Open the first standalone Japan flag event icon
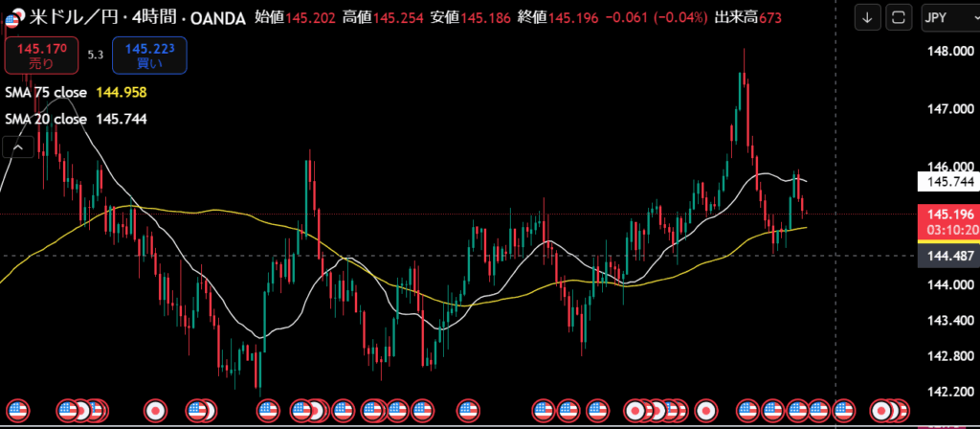Viewport: 980px width, 429px height. coord(155,410)
